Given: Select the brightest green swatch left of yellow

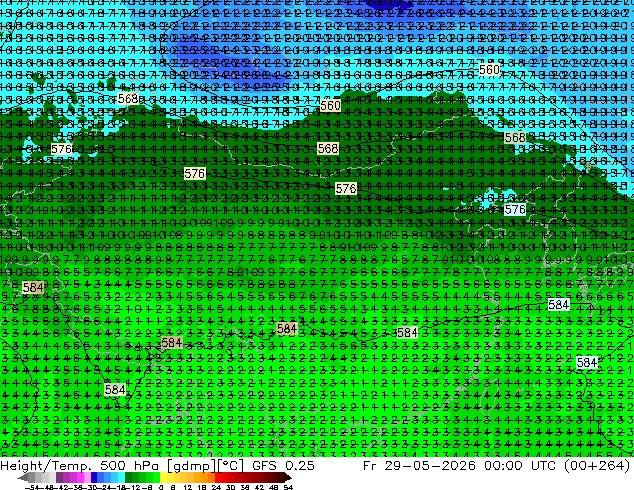Looking at the screenshot, I should pyautogui.click(x=156, y=478).
